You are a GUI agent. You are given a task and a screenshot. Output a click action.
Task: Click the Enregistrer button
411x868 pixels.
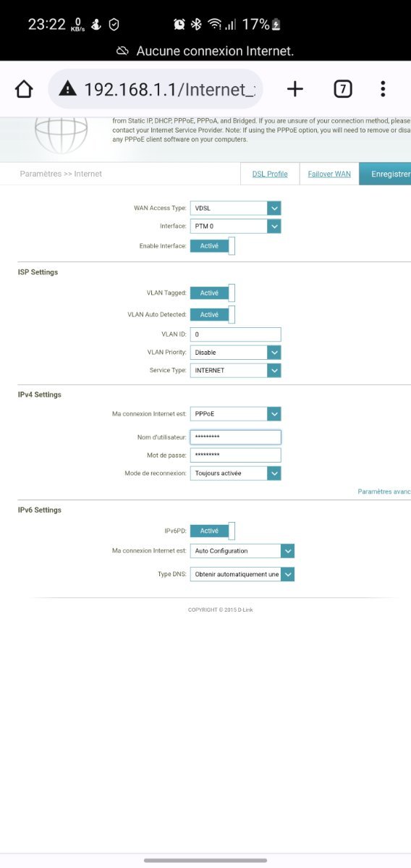click(x=386, y=174)
